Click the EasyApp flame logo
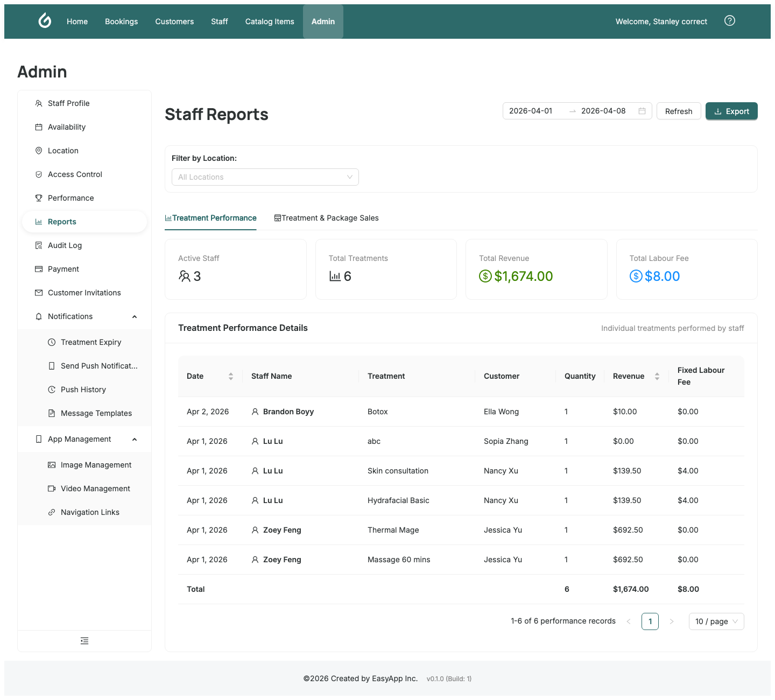This screenshot has height=700, width=775. (x=45, y=21)
